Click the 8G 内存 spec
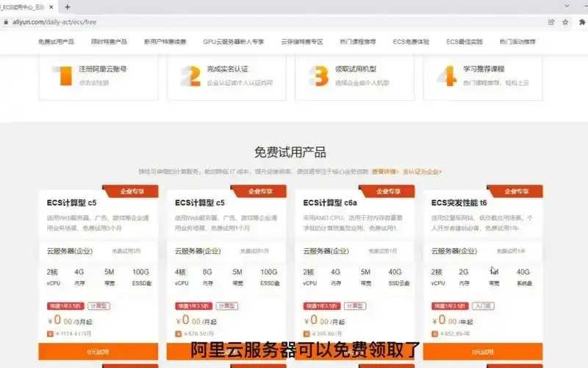 click(x=207, y=277)
